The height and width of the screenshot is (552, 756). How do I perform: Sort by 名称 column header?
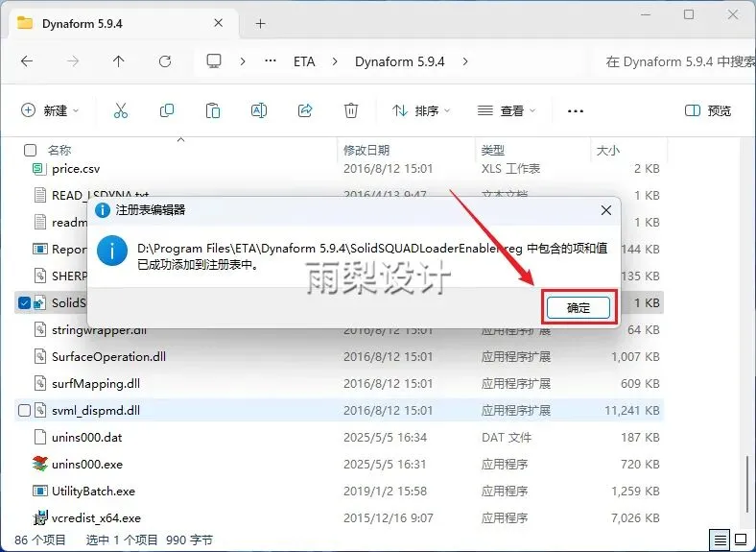[59, 150]
